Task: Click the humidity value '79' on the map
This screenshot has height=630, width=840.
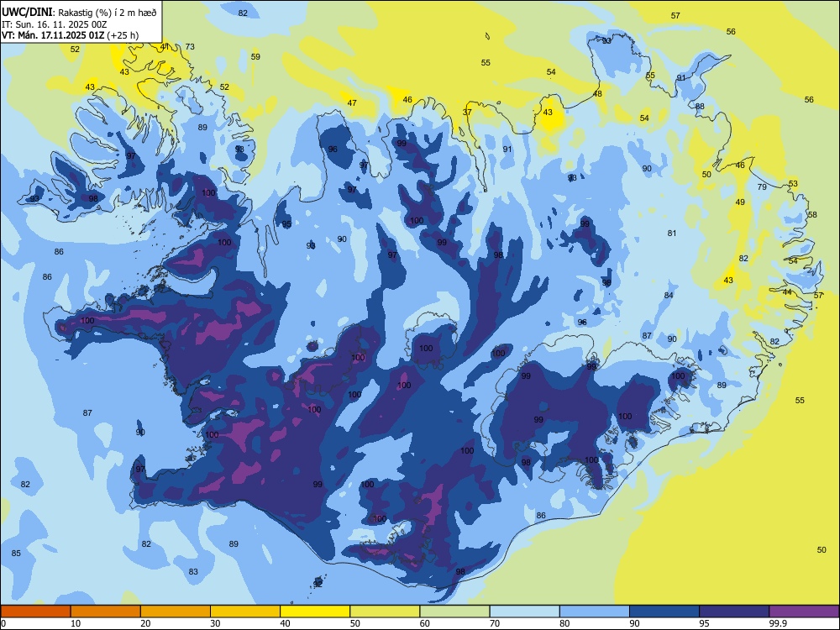Action: [x=762, y=187]
